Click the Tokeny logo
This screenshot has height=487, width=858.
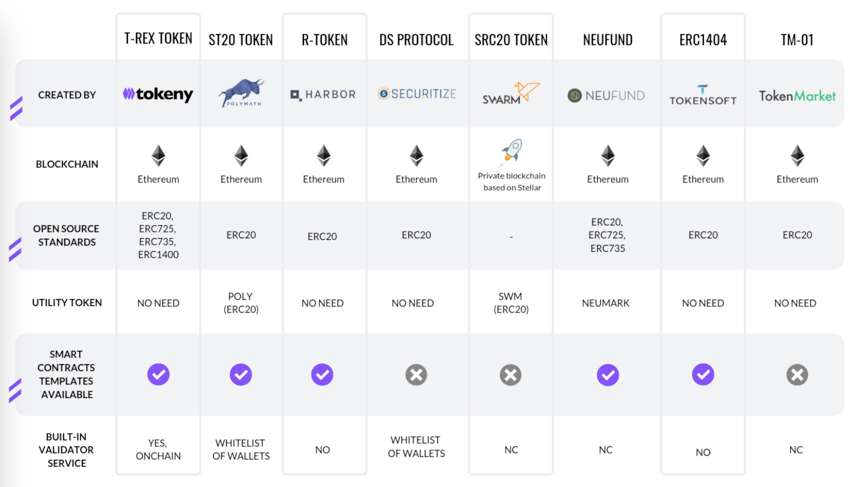click(158, 94)
